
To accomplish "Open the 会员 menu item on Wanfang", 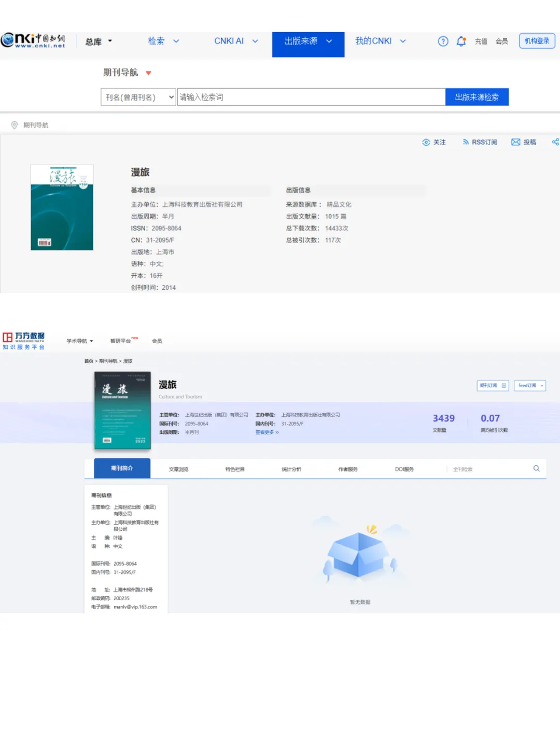I will [x=157, y=341].
